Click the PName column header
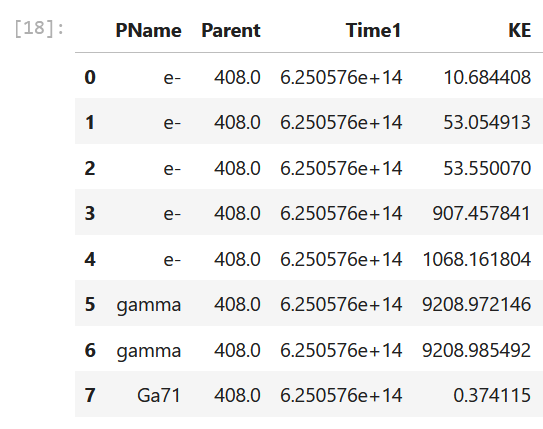The width and height of the screenshot is (543, 429). [148, 30]
